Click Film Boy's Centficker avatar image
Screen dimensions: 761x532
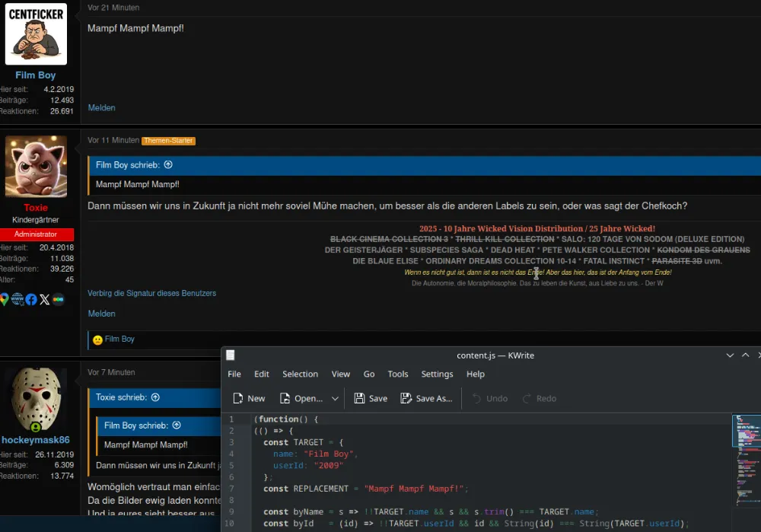[36, 34]
